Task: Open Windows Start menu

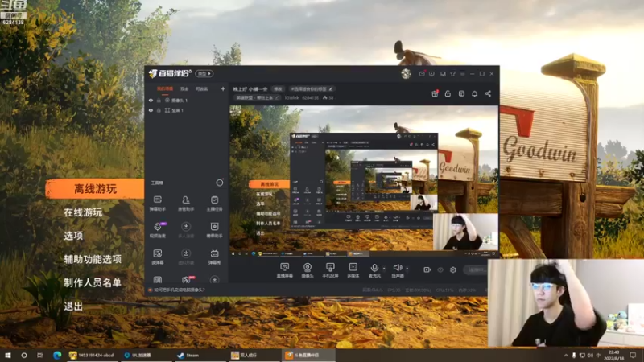Action: tap(7, 355)
